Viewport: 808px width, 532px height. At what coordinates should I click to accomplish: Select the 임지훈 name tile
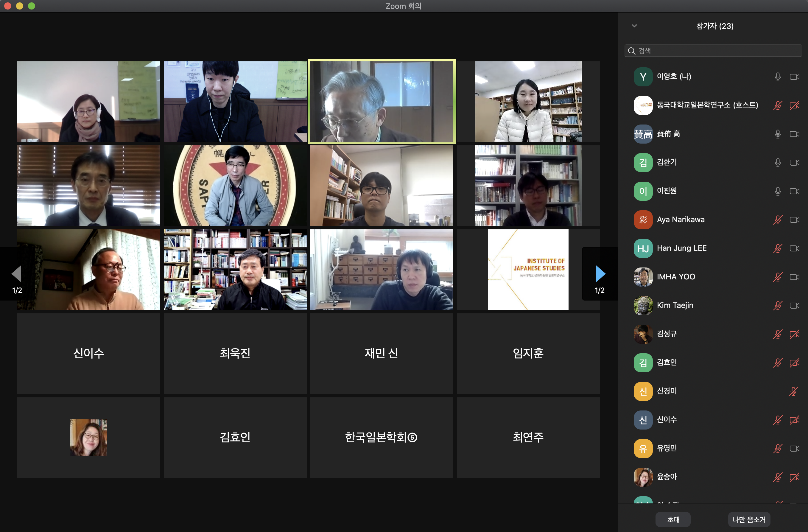click(x=528, y=353)
